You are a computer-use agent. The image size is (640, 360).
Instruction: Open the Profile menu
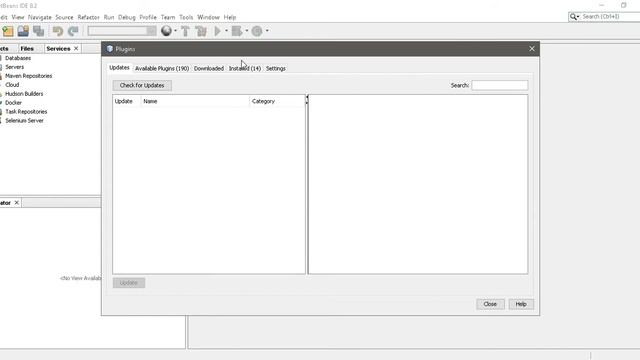pyautogui.click(x=148, y=17)
